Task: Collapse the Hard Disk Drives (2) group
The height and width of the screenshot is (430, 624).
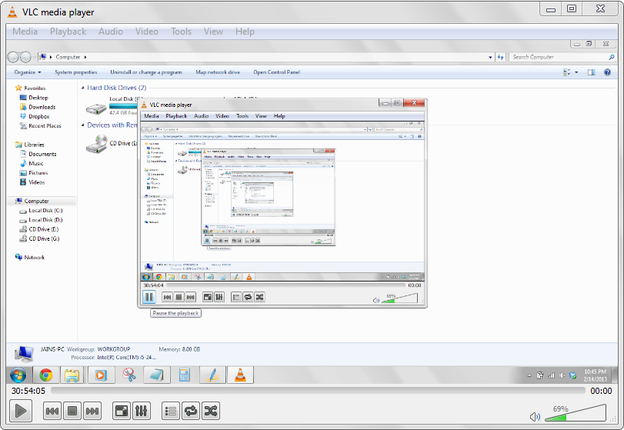Action: pyautogui.click(x=83, y=88)
